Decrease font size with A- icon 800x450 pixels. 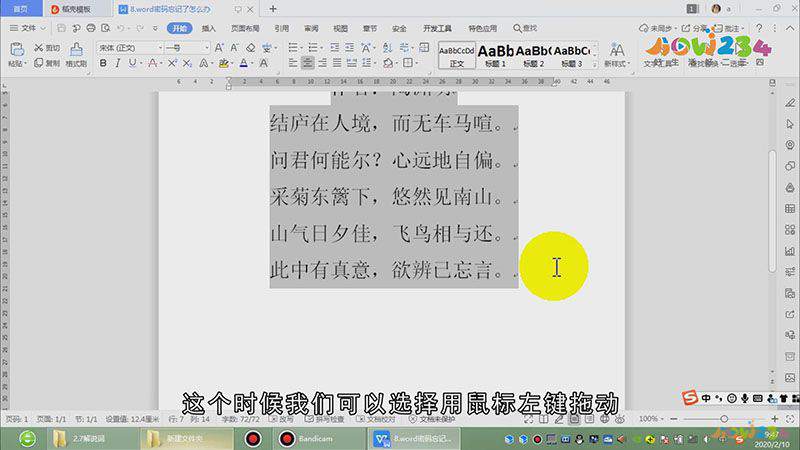[x=234, y=47]
